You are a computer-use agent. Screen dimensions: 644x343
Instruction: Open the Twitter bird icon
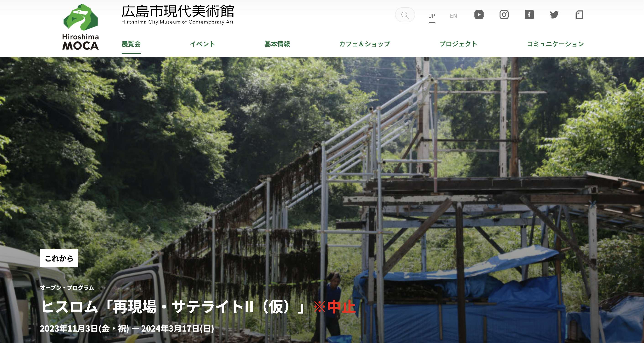[554, 15]
